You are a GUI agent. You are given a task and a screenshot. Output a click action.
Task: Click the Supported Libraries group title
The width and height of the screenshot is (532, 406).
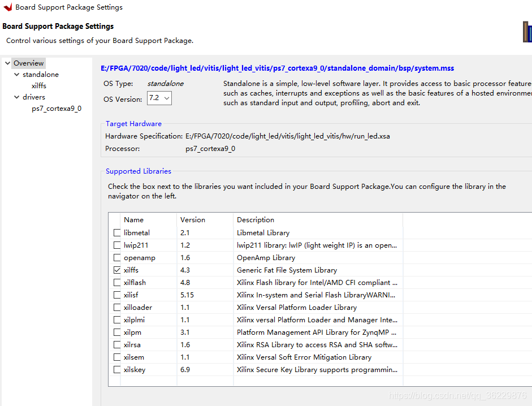pyautogui.click(x=139, y=171)
